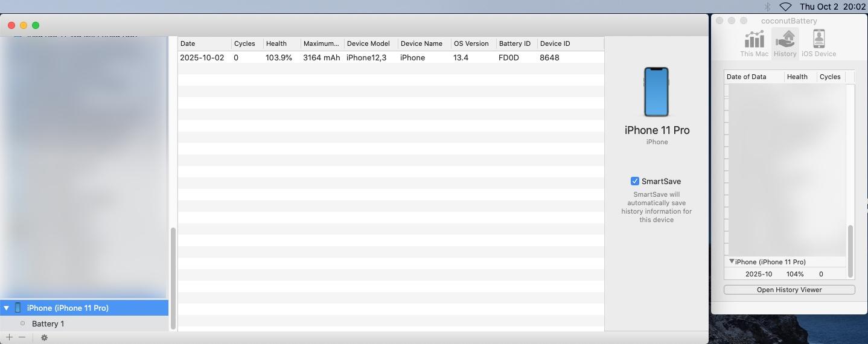Open the gear settings menu in sidebar
Screen dimensions: 868x344
coord(44,337)
